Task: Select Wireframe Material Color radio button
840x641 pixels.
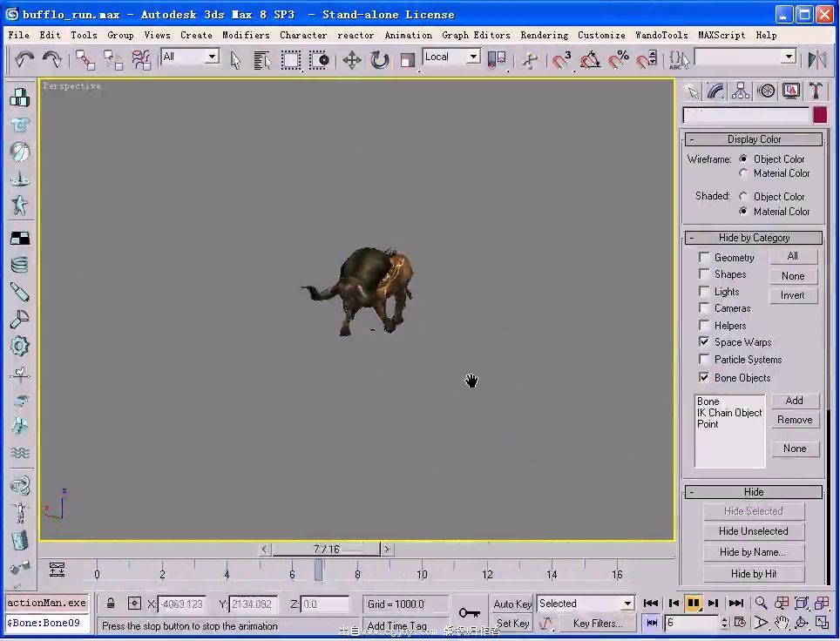Action: click(x=743, y=173)
